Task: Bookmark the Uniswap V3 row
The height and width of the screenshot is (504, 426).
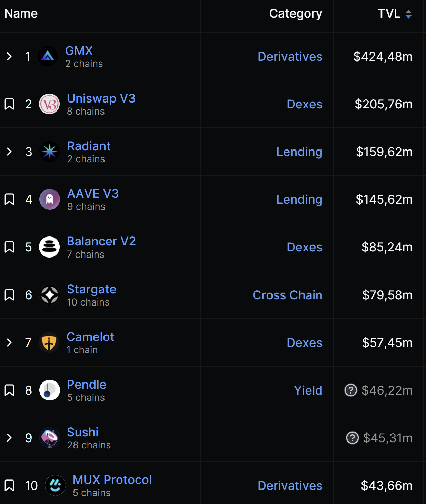Action: pos(9,104)
